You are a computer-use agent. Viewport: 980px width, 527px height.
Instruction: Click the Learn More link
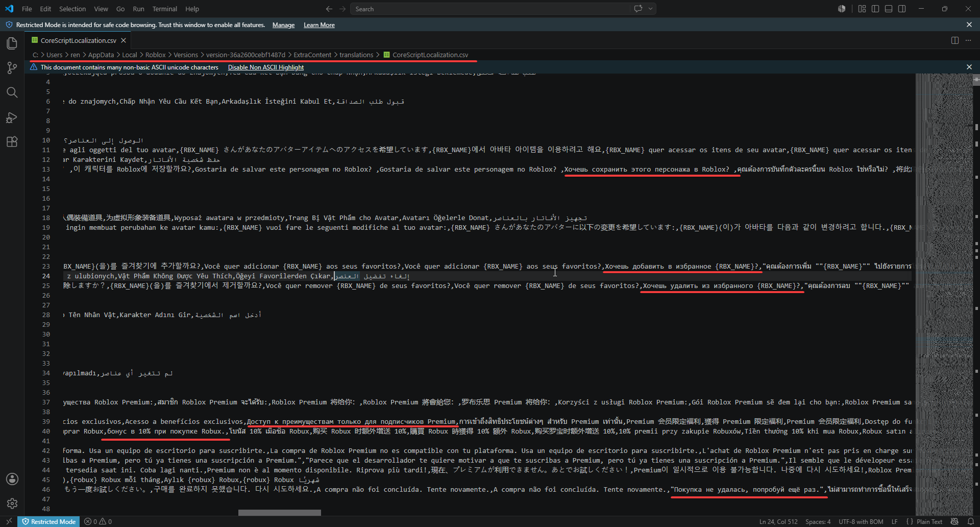point(319,25)
